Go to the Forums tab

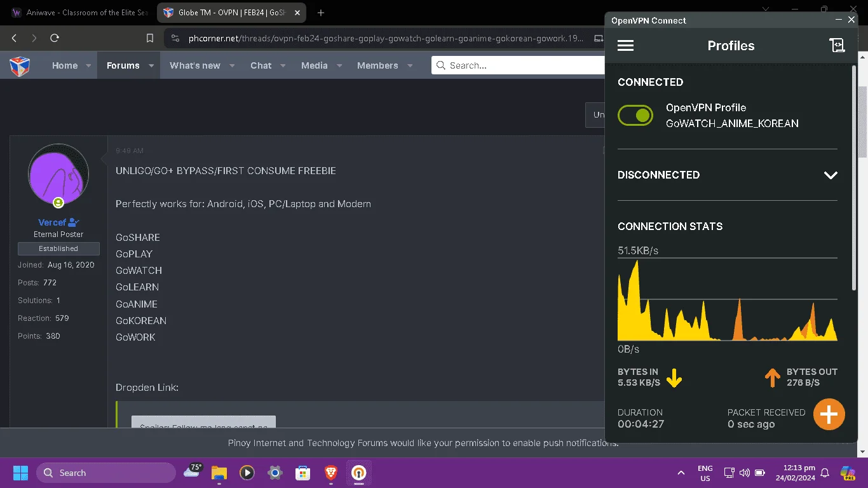123,65
